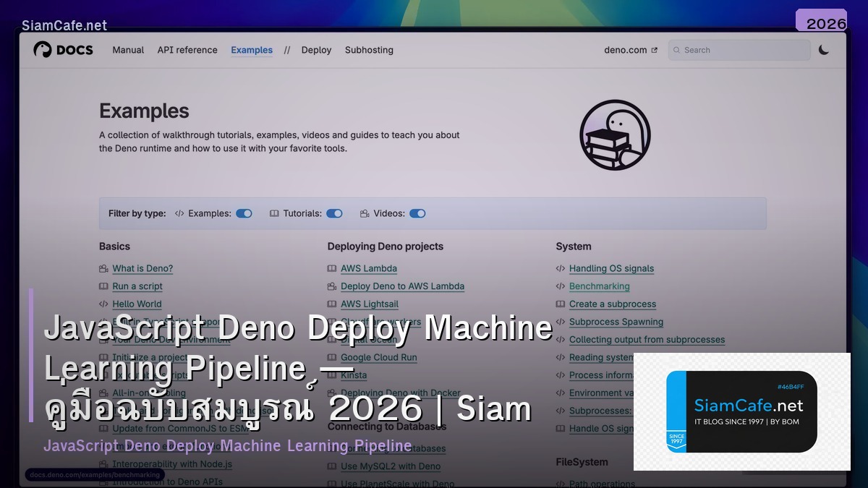Click the video icon next to What is Deno?

pos(103,268)
